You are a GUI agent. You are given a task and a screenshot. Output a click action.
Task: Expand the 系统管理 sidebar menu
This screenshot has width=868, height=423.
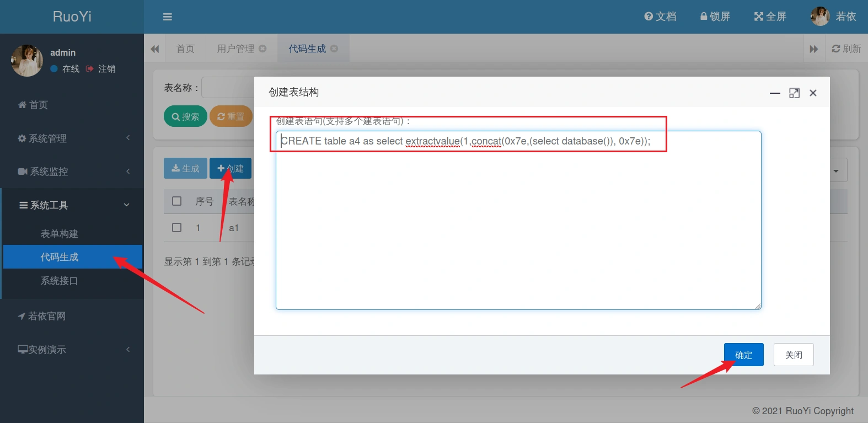[x=72, y=138]
